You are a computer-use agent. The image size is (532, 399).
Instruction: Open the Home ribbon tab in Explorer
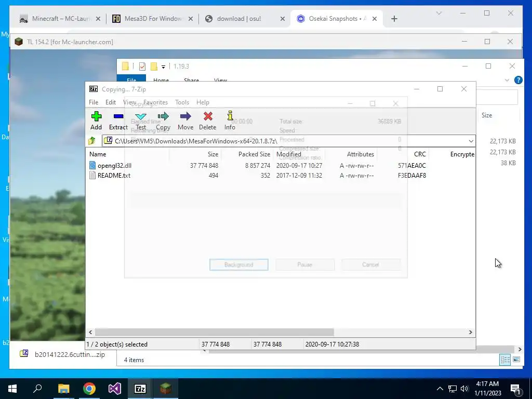click(161, 81)
